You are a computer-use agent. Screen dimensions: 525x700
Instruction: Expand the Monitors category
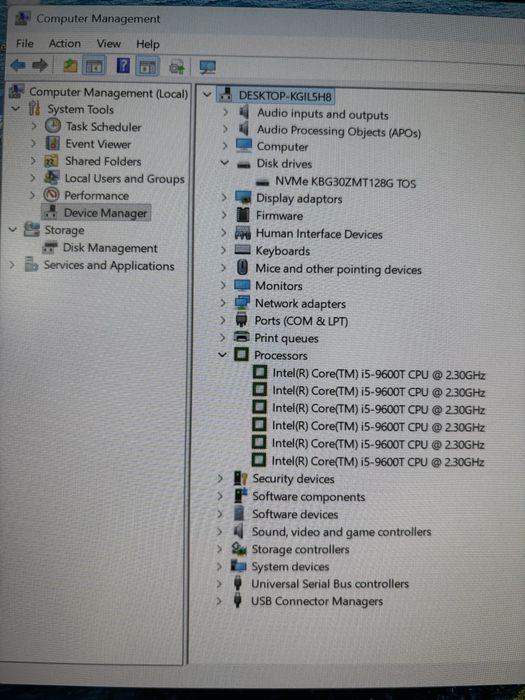pos(223,285)
